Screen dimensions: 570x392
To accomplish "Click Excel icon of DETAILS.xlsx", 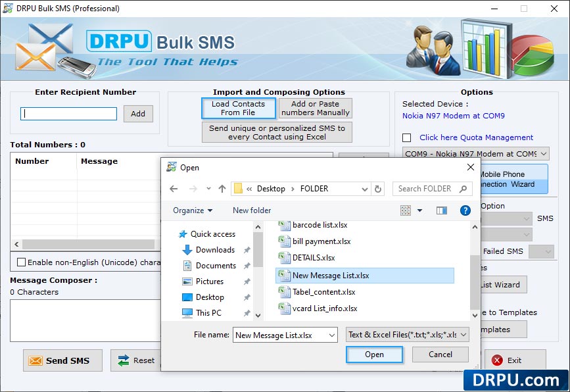I will pyautogui.click(x=284, y=258).
